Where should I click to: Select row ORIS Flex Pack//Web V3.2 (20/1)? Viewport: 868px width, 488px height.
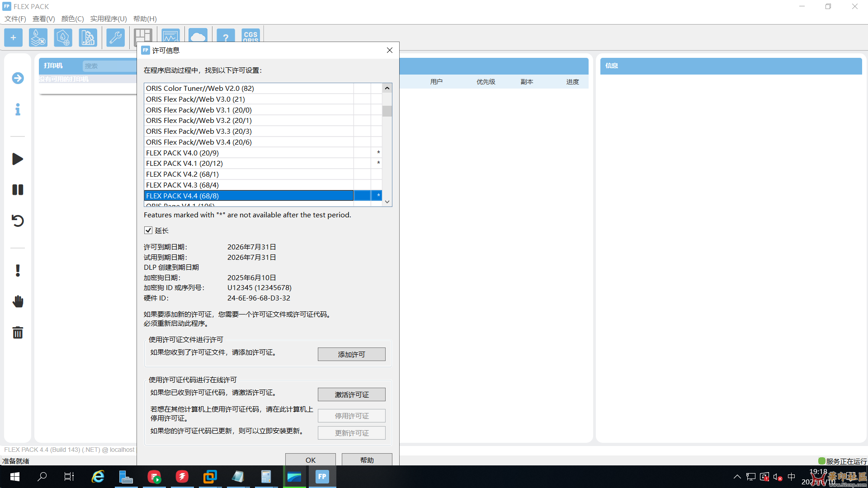263,120
